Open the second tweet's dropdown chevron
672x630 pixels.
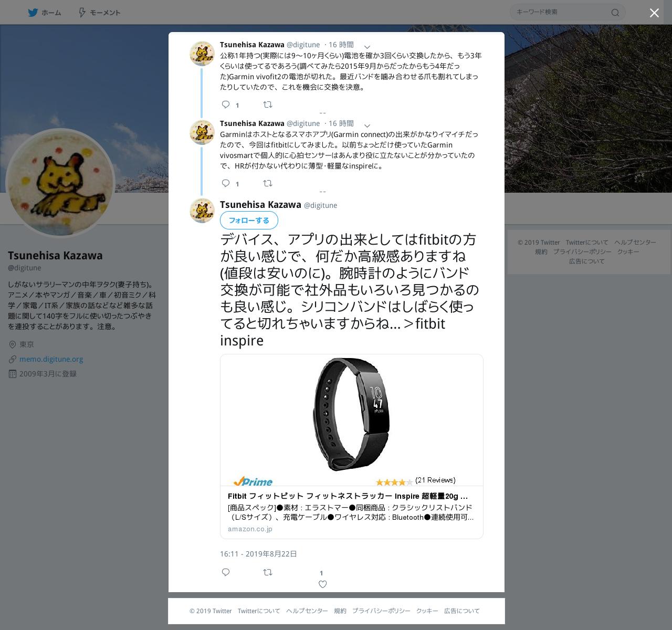pyautogui.click(x=367, y=126)
